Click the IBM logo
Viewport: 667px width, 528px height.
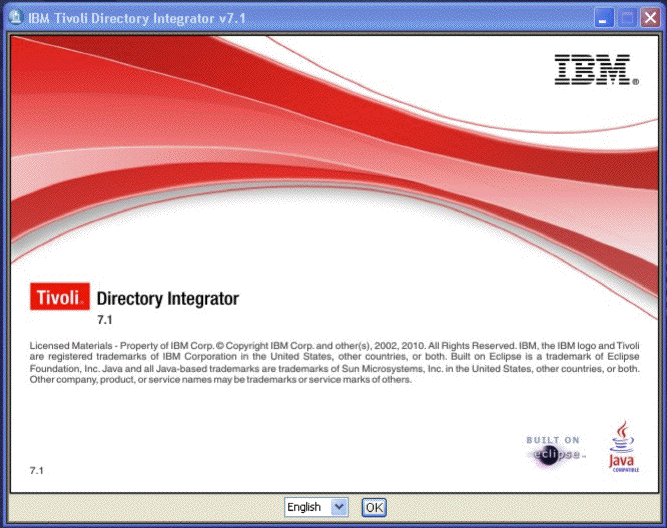(x=596, y=70)
